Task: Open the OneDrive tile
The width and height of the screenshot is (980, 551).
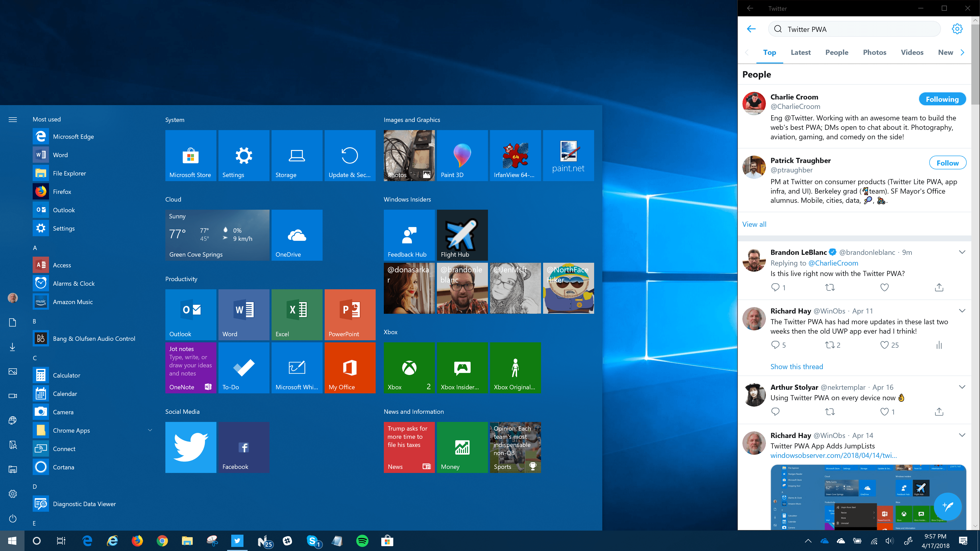Action: [x=297, y=235]
